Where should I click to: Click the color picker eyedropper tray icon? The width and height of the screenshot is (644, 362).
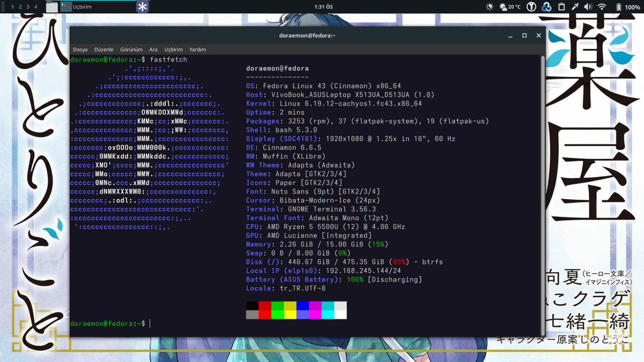[575, 7]
